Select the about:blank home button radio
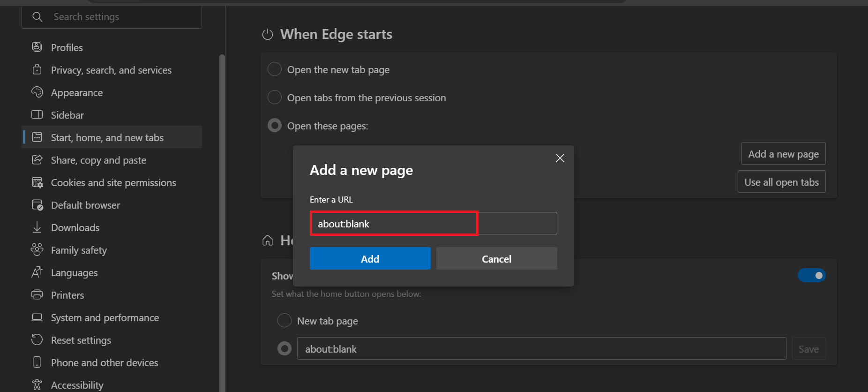The height and width of the screenshot is (392, 868). (x=284, y=348)
